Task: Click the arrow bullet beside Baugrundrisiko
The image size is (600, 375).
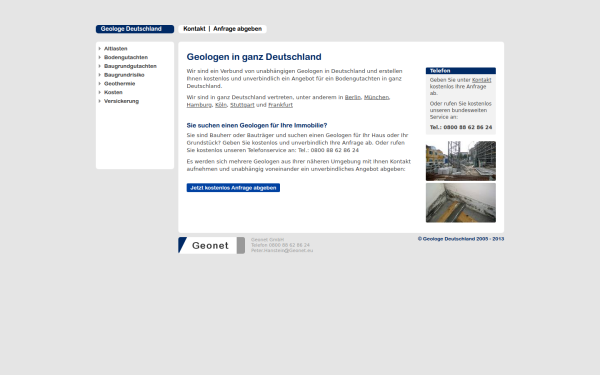Action: pos(99,75)
